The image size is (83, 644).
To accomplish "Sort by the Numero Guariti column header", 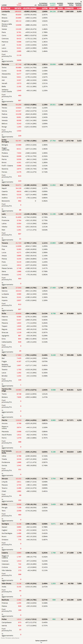I will coord(53,4).
